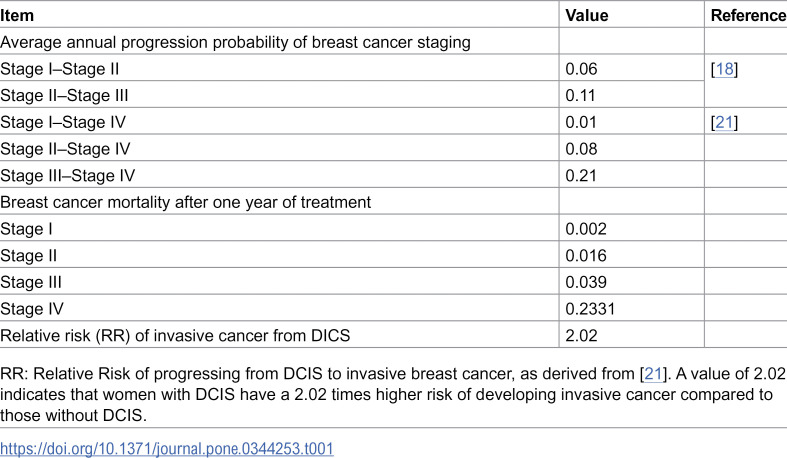Click the Breast cancer mortality section heading
787x458 pixels.
click(186, 202)
